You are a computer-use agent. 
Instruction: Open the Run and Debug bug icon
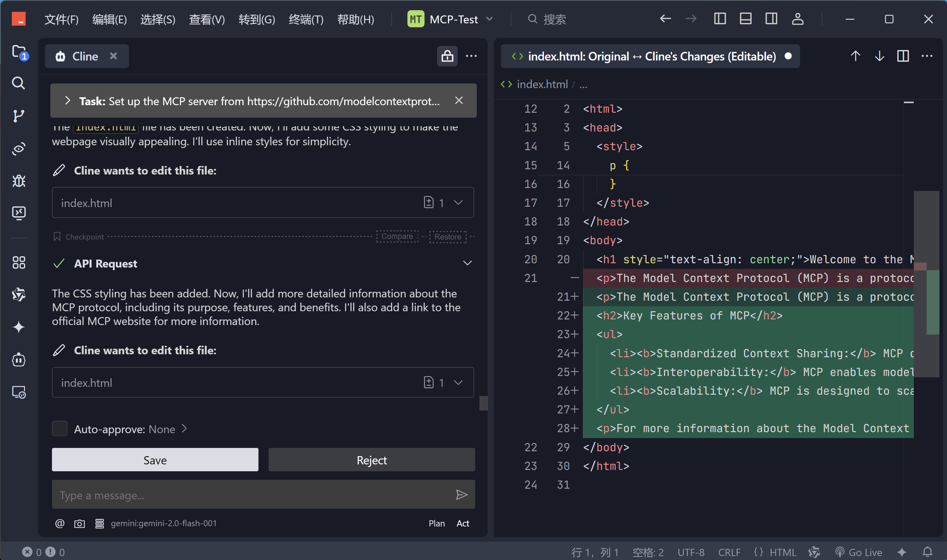pos(18,181)
